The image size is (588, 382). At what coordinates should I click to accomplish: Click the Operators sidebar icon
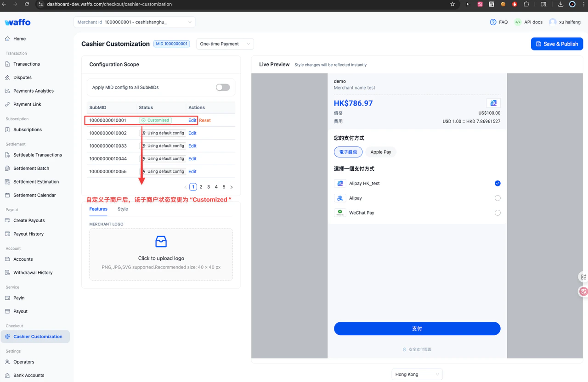tap(7, 362)
